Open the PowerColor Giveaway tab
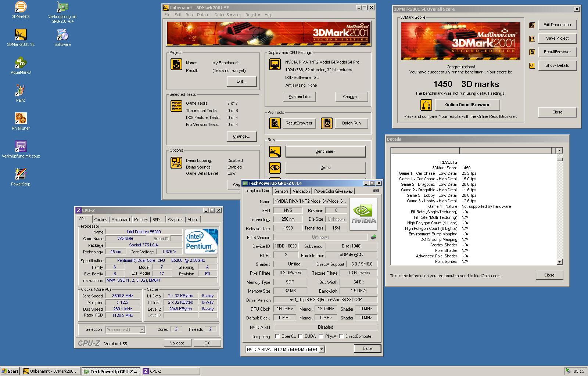588x376 pixels. (x=333, y=191)
